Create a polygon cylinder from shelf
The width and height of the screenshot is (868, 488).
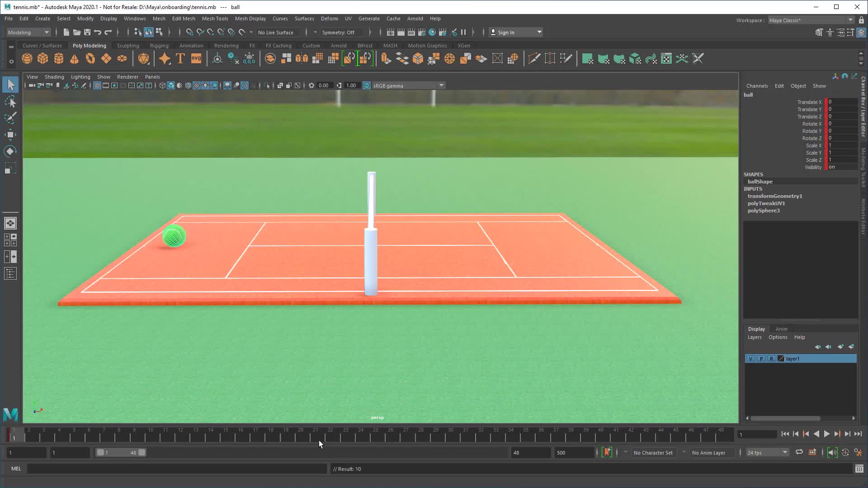[59, 59]
